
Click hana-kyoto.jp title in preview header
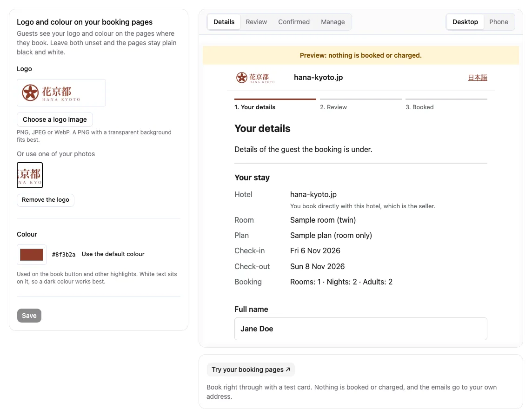318,77
